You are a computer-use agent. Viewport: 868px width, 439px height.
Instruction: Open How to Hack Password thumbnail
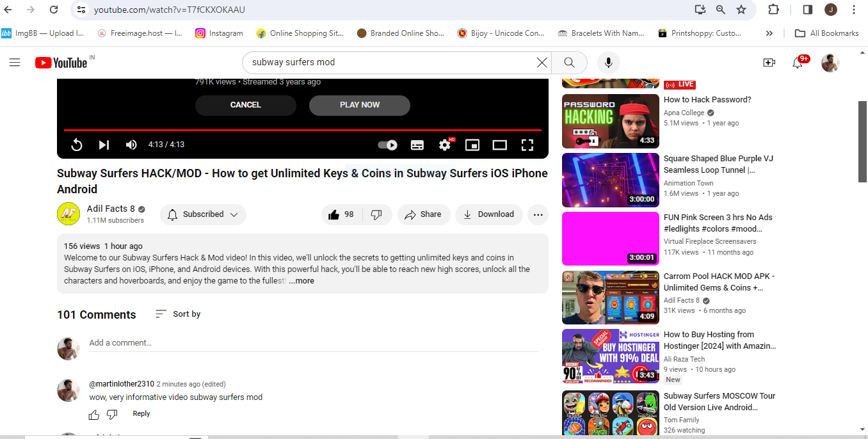(611, 122)
